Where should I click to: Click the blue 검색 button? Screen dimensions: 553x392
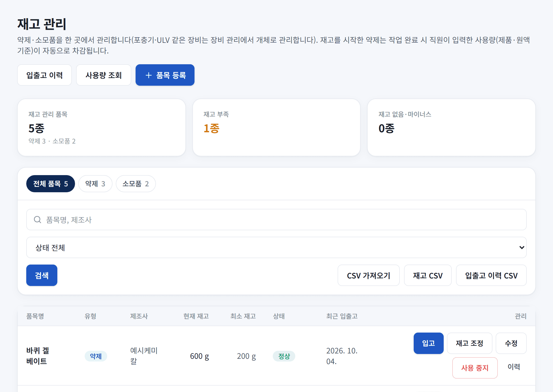(42, 275)
